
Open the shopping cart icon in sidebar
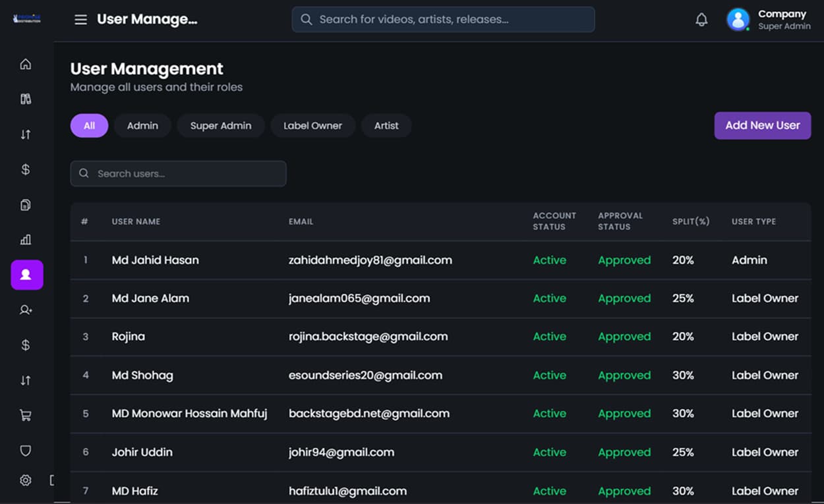click(26, 416)
